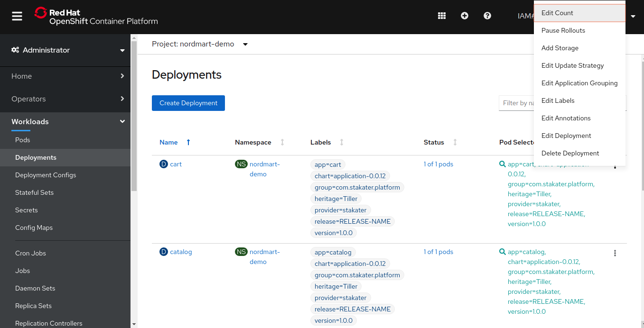The image size is (644, 328).
Task: Go to Pods in the sidebar
Action: point(65,140)
